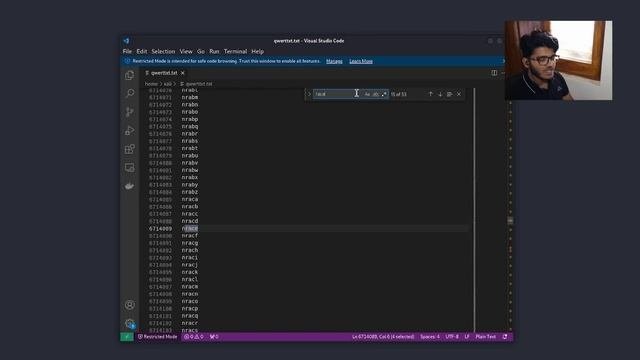The height and width of the screenshot is (360, 640).
Task: Open the Run and Debug view
Action: pyautogui.click(x=129, y=131)
